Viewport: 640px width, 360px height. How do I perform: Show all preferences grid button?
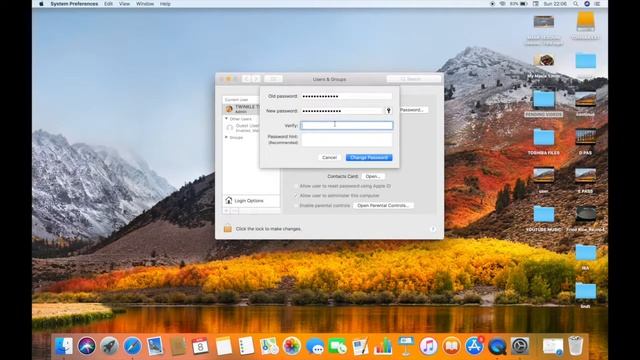click(x=273, y=79)
